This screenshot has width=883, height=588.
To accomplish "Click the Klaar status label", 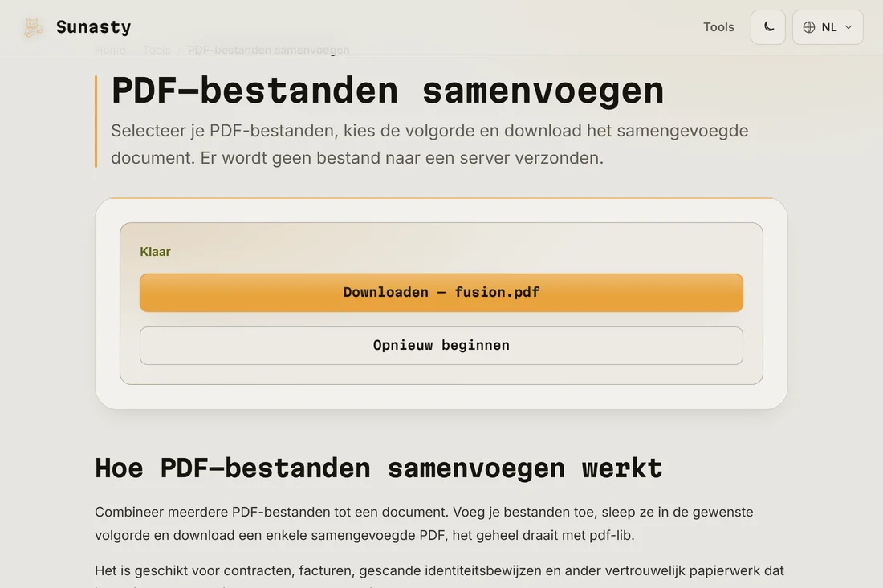I will 156,252.
